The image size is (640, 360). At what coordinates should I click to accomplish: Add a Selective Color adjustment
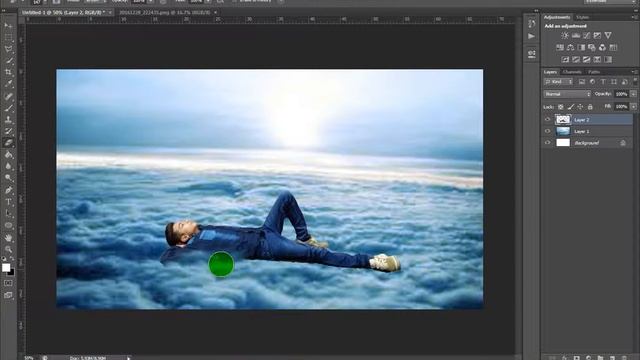pyautogui.click(x=597, y=60)
